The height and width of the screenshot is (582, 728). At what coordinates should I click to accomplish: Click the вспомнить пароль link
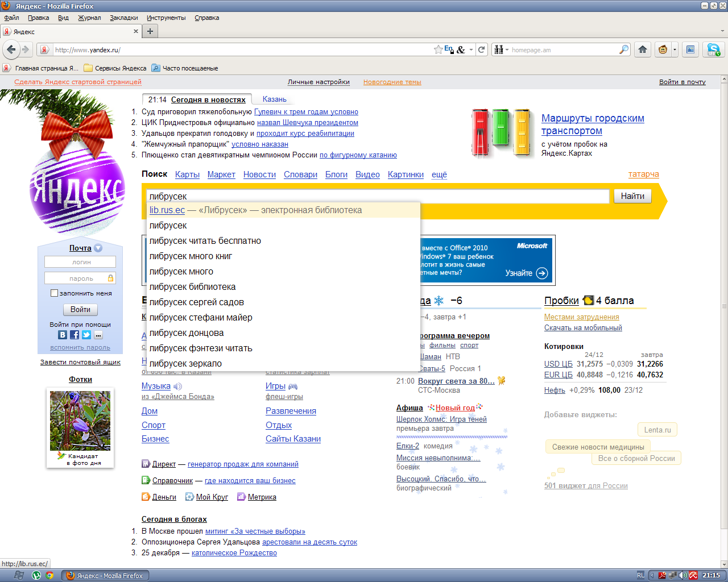[x=80, y=347]
